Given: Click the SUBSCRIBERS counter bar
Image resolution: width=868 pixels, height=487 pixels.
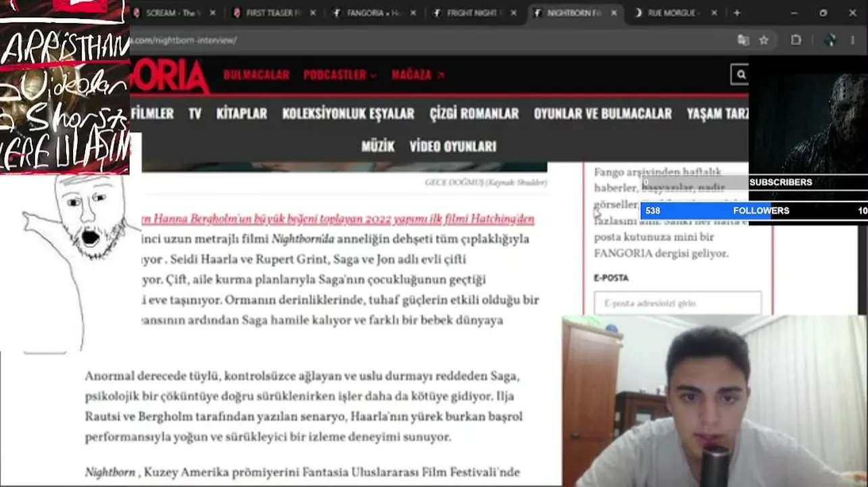Looking at the screenshot, I should tap(754, 182).
